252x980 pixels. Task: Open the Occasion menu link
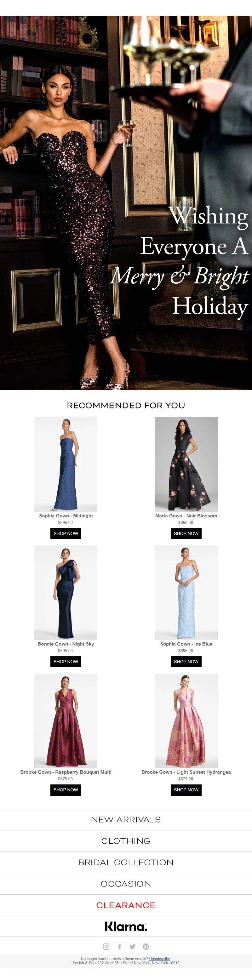(x=126, y=883)
